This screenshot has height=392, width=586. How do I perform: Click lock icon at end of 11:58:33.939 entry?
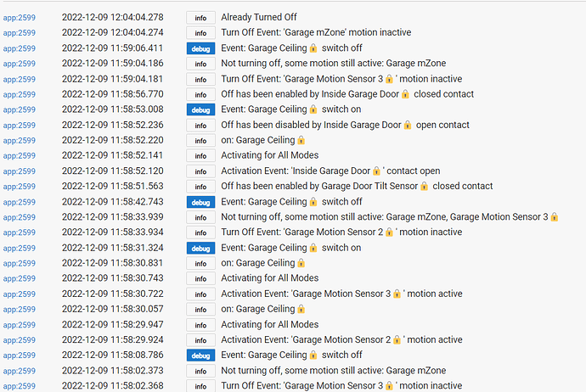[555, 217]
